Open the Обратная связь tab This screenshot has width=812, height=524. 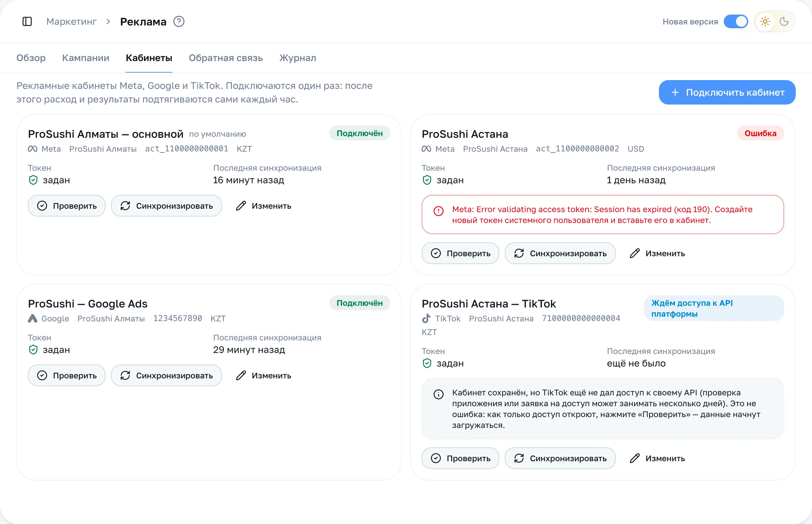[226, 58]
